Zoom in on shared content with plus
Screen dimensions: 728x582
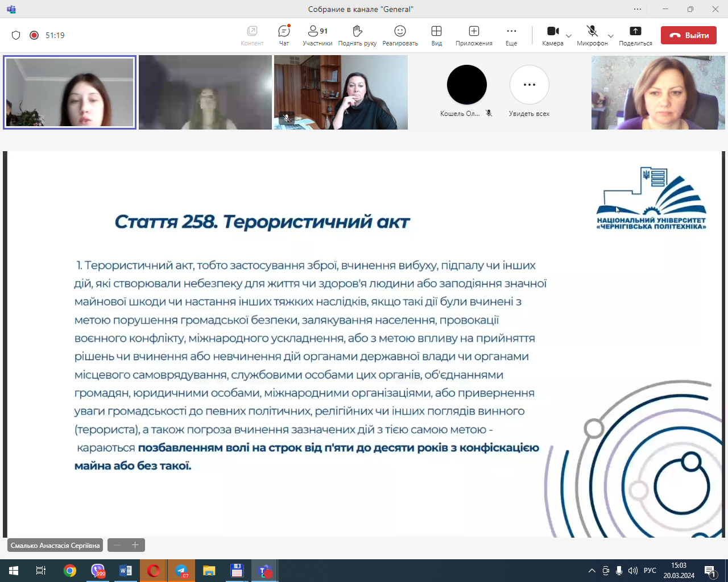(135, 545)
